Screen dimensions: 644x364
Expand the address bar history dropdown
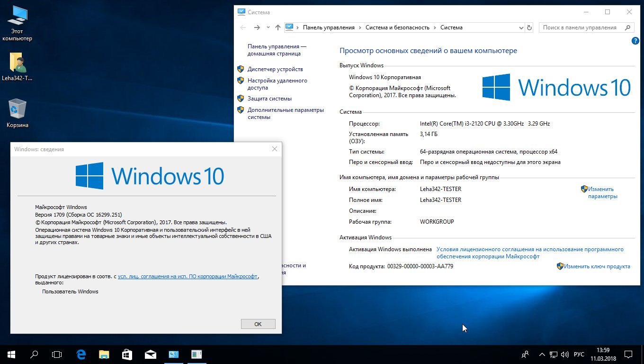click(521, 27)
